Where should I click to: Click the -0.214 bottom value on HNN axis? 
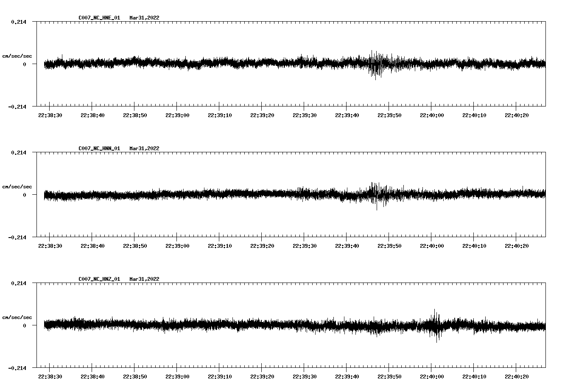tap(17, 238)
